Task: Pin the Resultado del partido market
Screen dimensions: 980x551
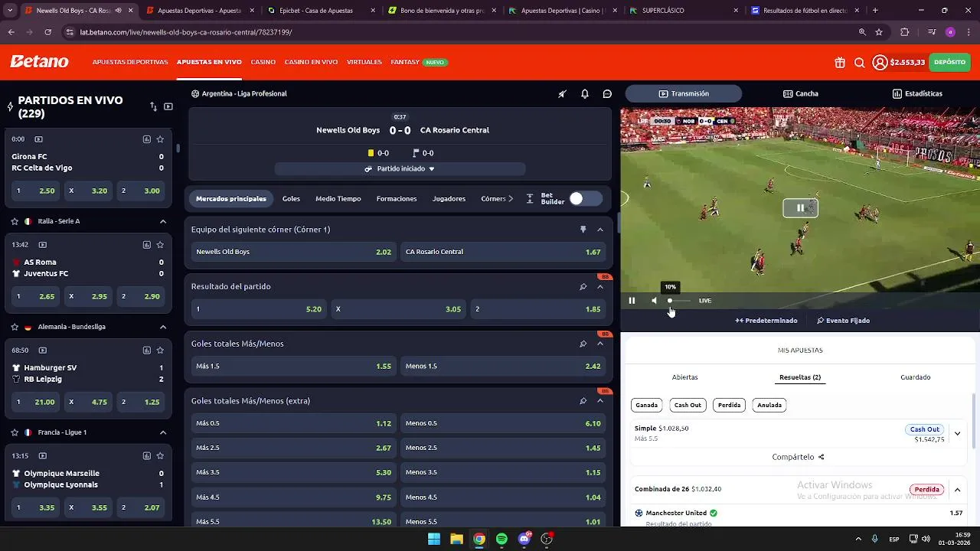Action: [583, 287]
